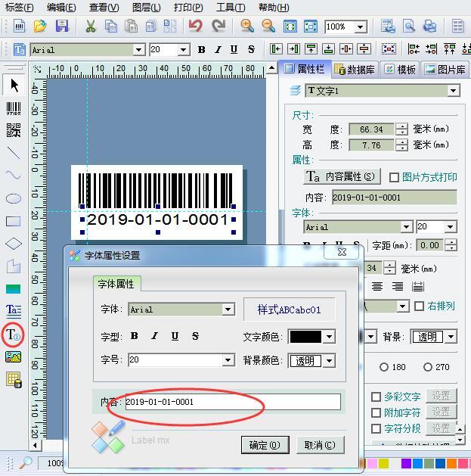Viewport: 471px width, 476px height.
Task: Select the arrow pointer tool
Action: (x=14, y=86)
